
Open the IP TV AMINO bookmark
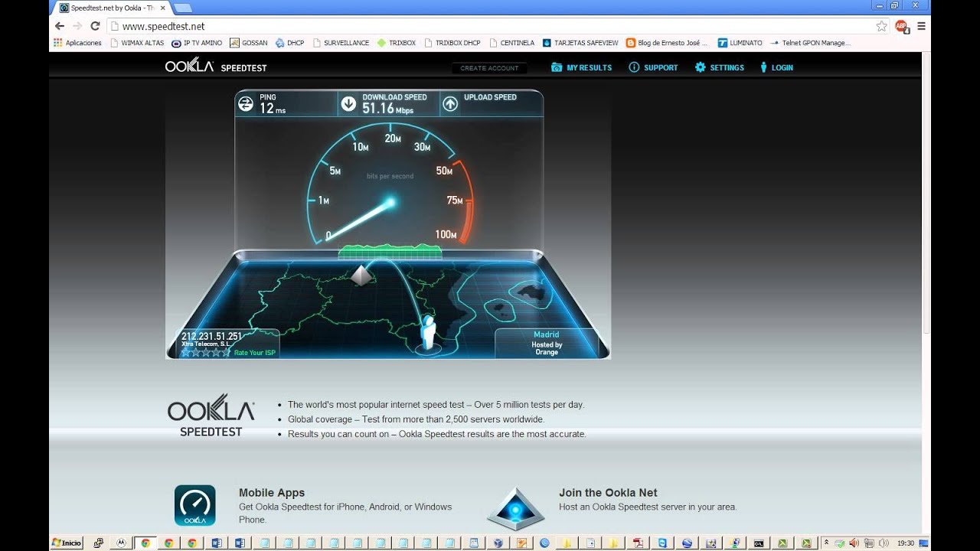point(197,43)
